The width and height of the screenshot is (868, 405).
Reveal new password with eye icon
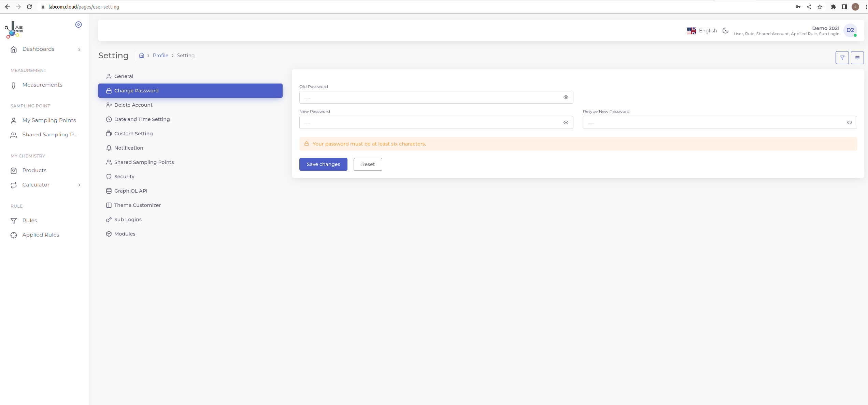coord(566,122)
